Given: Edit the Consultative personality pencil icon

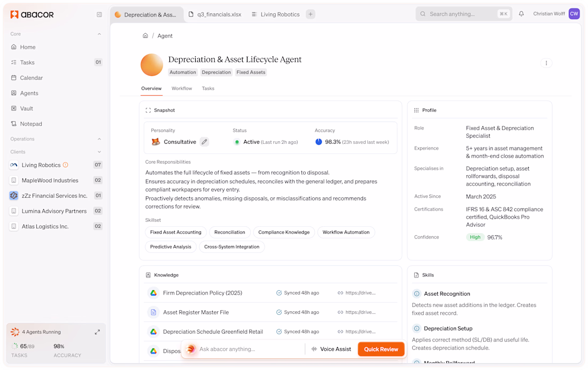Looking at the screenshot, I should (204, 142).
